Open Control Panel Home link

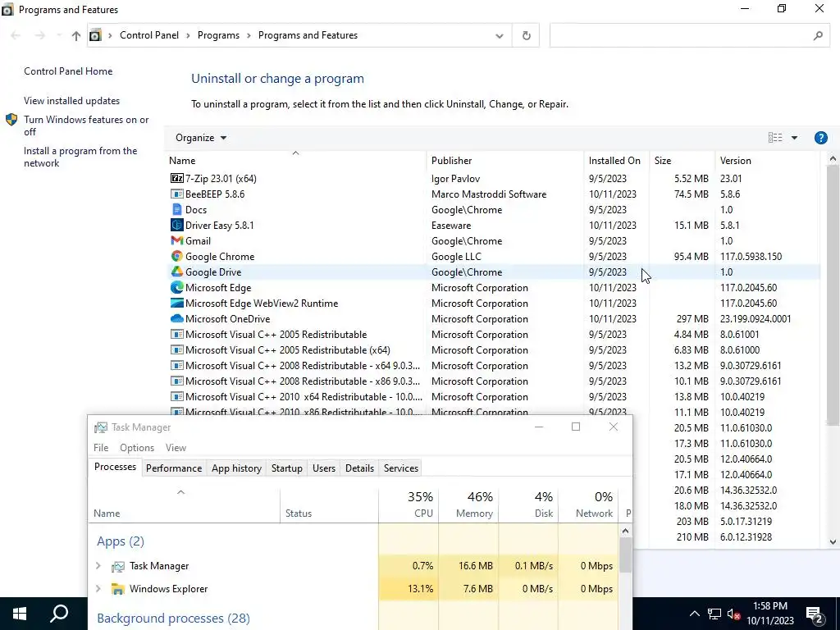coord(68,71)
